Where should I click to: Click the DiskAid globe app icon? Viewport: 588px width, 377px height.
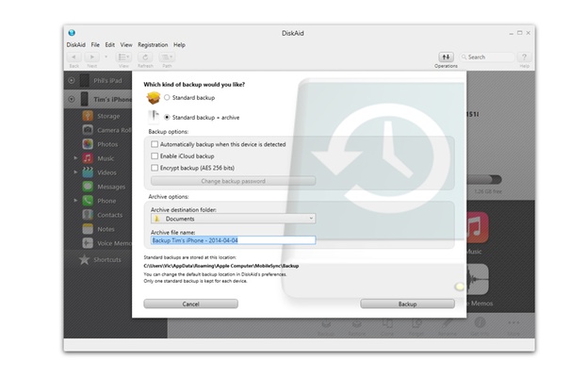tap(72, 33)
